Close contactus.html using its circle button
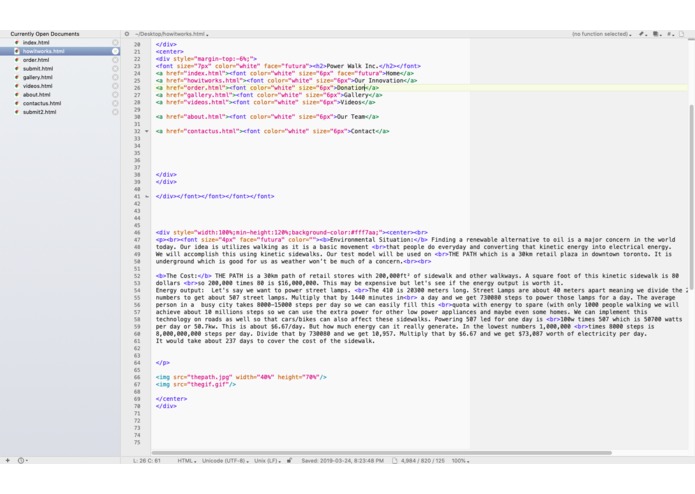 coord(115,103)
